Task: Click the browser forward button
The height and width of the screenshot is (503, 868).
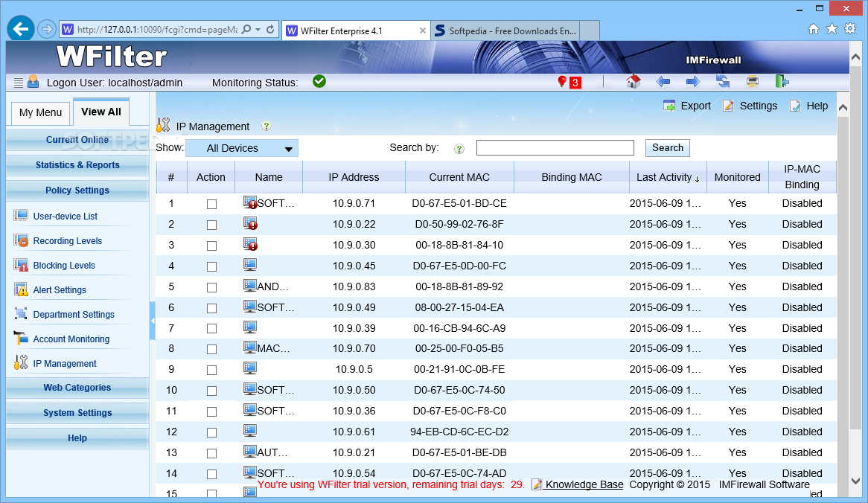Action: pos(47,29)
